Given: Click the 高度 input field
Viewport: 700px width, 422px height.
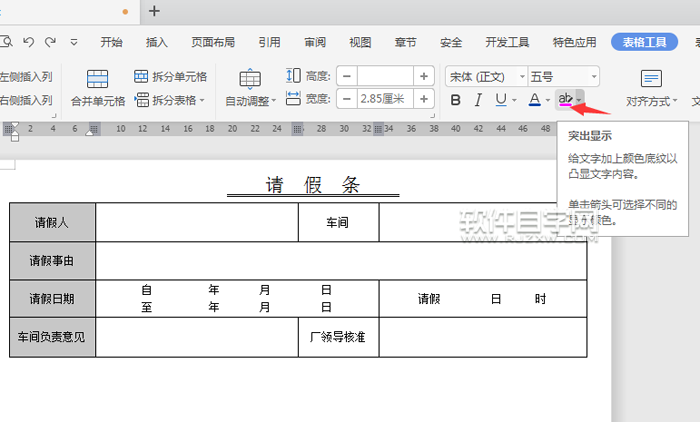Looking at the screenshot, I should (385, 76).
